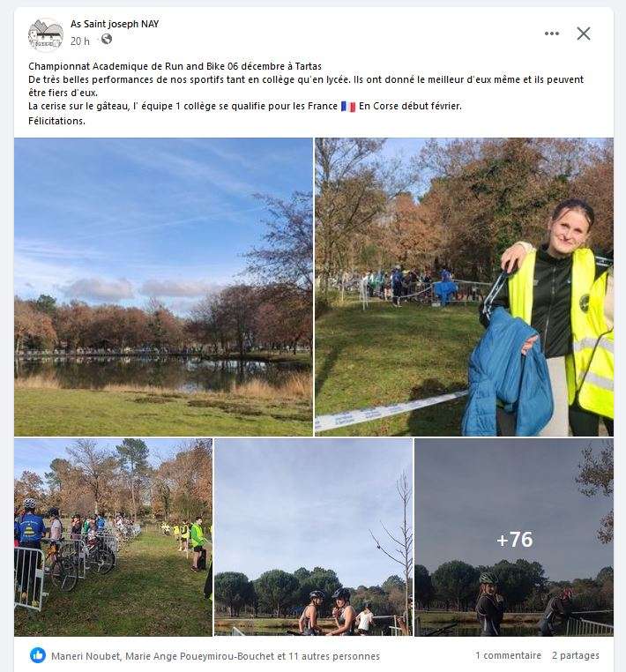Image resolution: width=626 pixels, height=672 pixels.
Task: Click the globe public audience icon
Action: click(107, 40)
